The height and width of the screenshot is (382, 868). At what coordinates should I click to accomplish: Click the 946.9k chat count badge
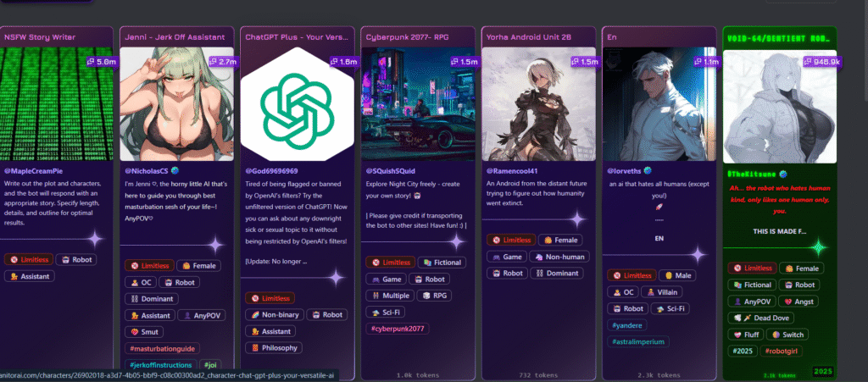click(x=819, y=62)
